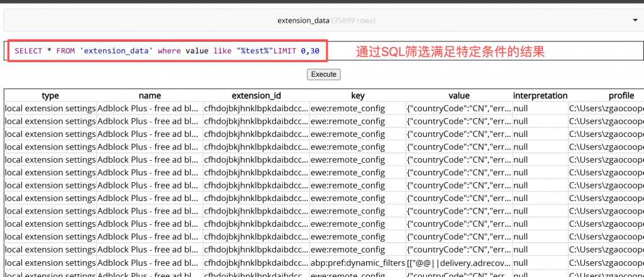This screenshot has width=644, height=277.
Task: Click the 'type' column header
Action: [x=50, y=95]
